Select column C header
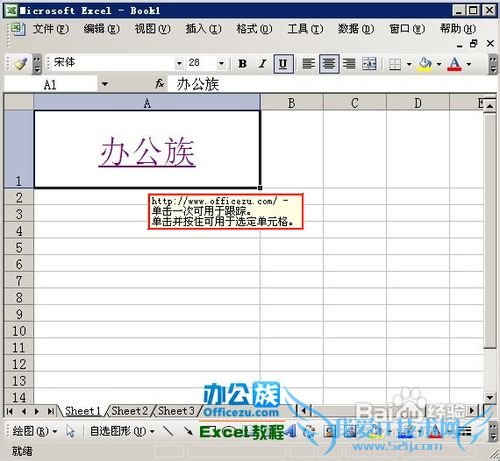Viewport: 500px width, 461px height. coord(355,103)
